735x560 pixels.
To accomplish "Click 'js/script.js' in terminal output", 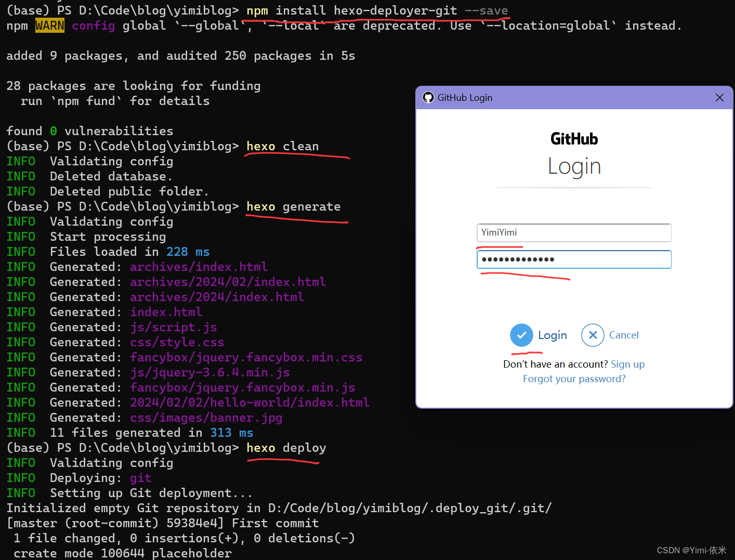I will point(173,327).
